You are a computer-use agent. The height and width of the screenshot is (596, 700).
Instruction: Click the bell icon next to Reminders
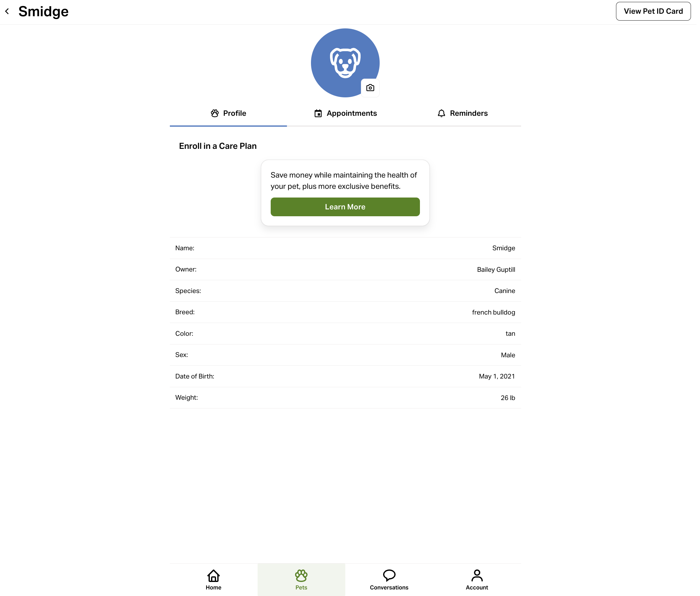(441, 114)
